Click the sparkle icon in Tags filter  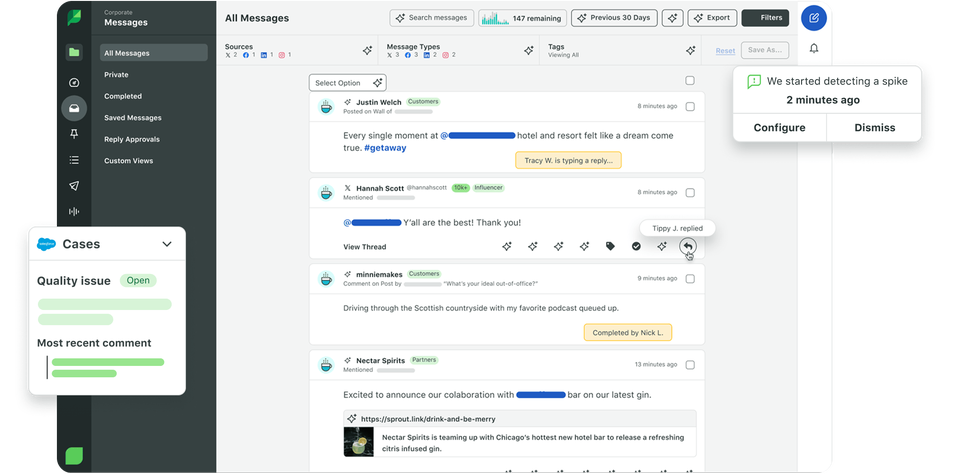click(690, 51)
